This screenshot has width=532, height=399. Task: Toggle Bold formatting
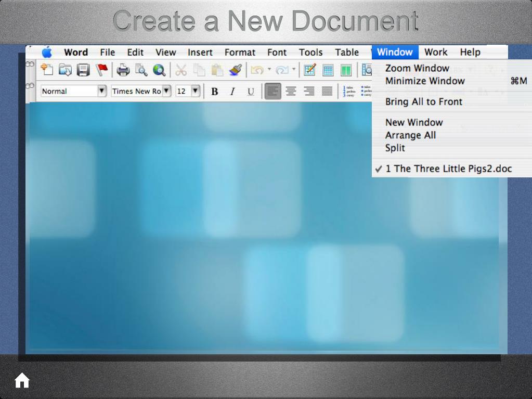pos(214,91)
